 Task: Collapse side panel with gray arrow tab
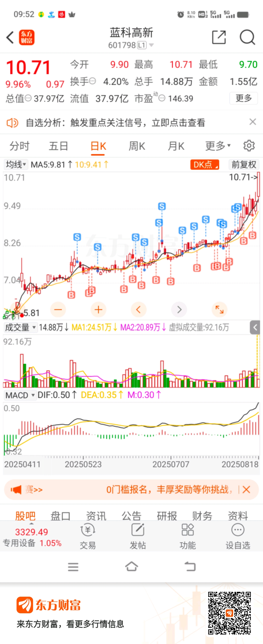(255, 327)
